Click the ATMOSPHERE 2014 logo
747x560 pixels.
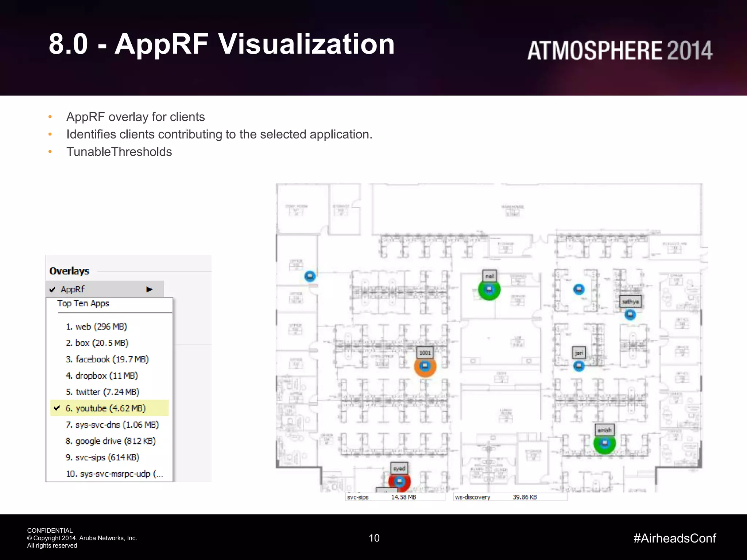(x=620, y=50)
